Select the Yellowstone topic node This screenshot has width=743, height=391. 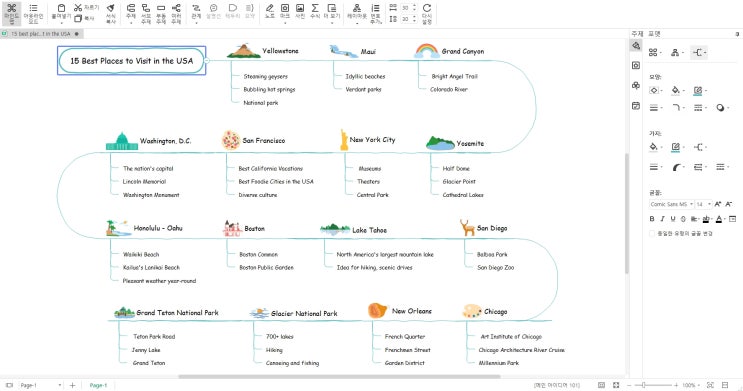263,51
